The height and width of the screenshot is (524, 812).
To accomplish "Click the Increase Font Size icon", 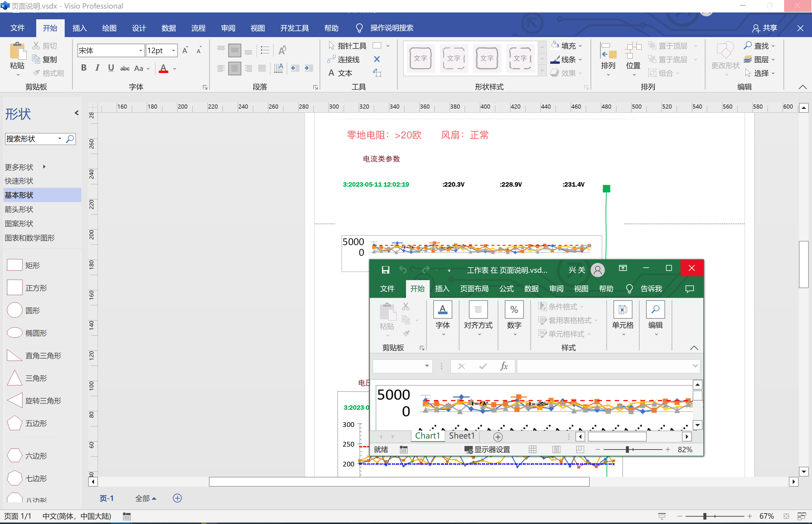I will pyautogui.click(x=185, y=51).
